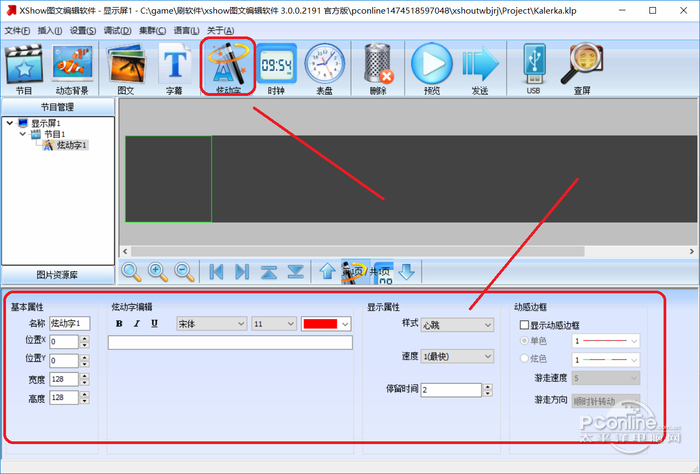
Task: Switch to 图片资源库 panel
Action: pyautogui.click(x=58, y=275)
